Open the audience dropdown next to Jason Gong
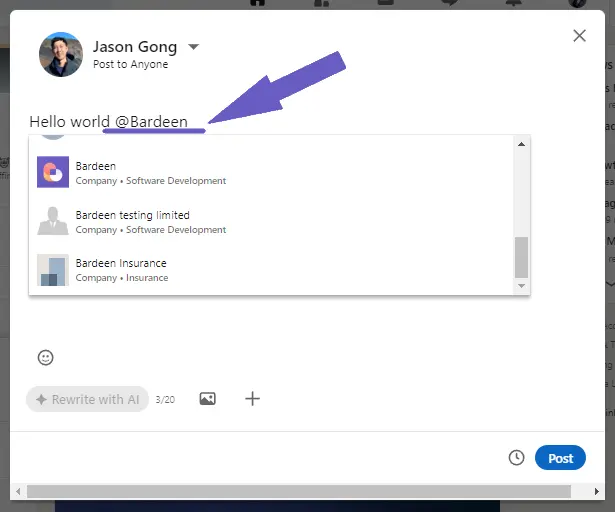Image resolution: width=615 pixels, height=512 pixels. point(193,47)
